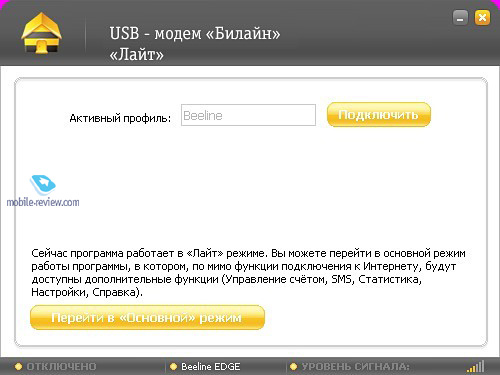
Task: Click the УРОВЕНЬ СИГНАЛА status label
Action: [355, 367]
